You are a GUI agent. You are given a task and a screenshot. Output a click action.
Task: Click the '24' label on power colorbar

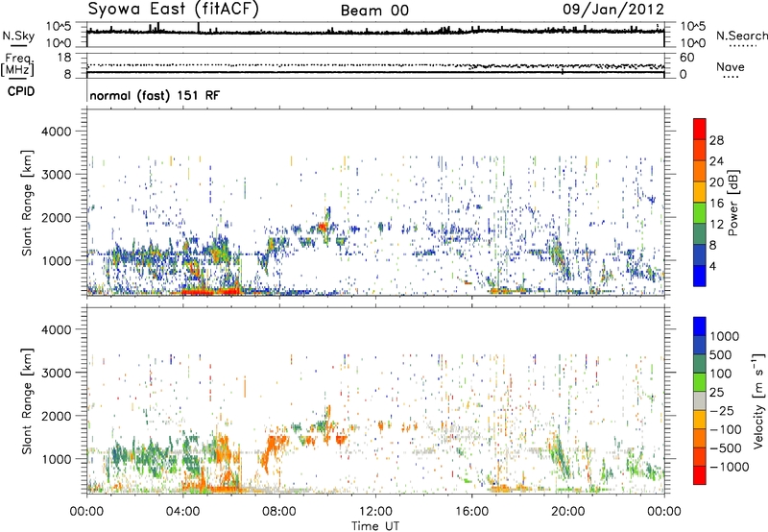tap(716, 161)
